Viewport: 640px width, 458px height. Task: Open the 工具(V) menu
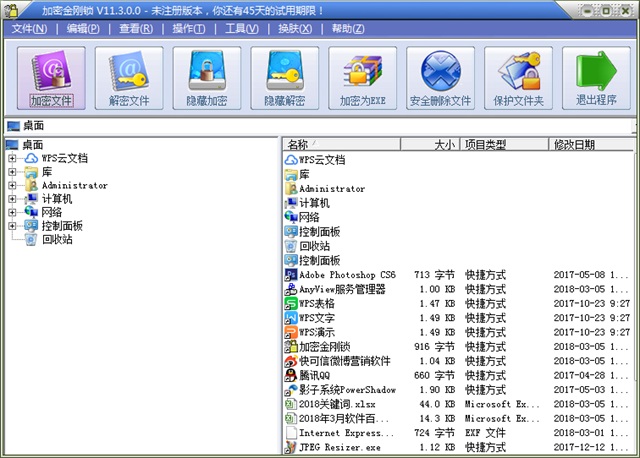click(242, 29)
